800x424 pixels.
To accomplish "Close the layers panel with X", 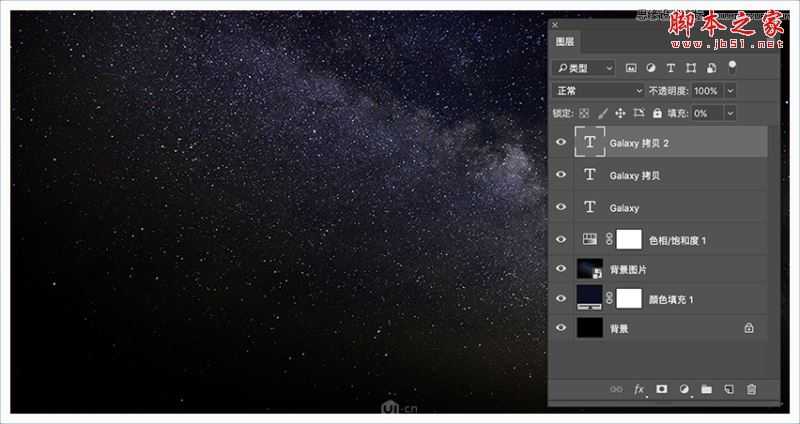I will (555, 25).
